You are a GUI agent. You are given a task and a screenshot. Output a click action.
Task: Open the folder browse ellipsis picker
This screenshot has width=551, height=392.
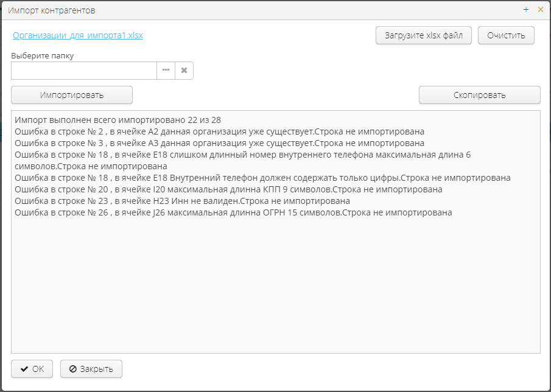tap(166, 71)
